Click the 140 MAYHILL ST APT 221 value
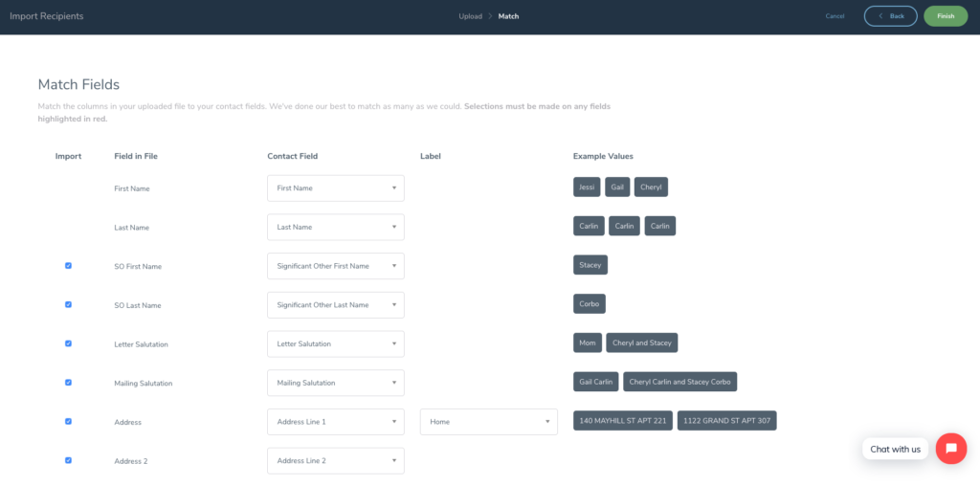980x486 pixels. (623, 420)
